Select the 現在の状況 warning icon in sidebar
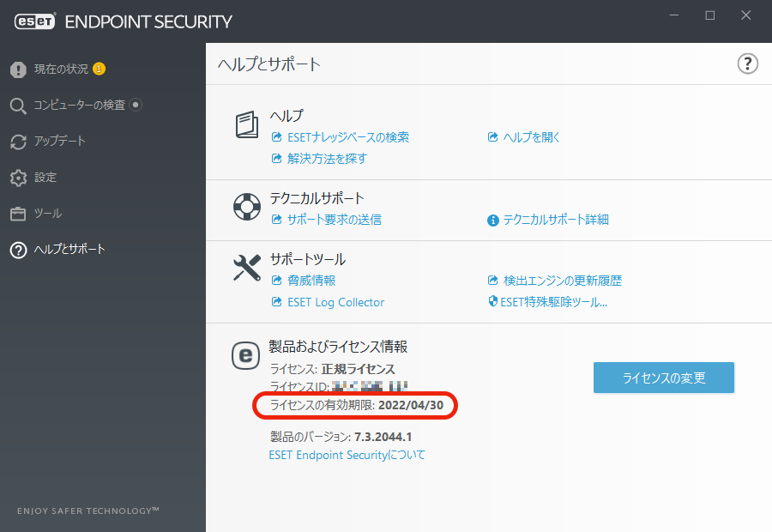Image resolution: width=772 pixels, height=532 pixels. tap(18, 70)
